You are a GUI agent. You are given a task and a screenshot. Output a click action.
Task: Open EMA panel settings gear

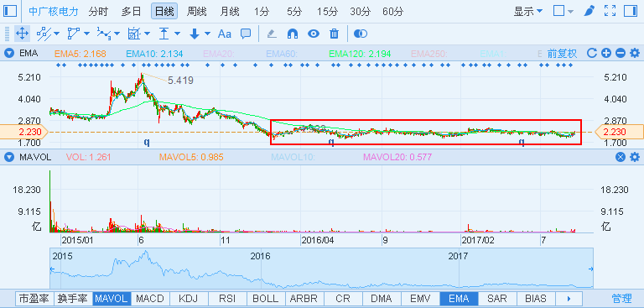(635, 53)
